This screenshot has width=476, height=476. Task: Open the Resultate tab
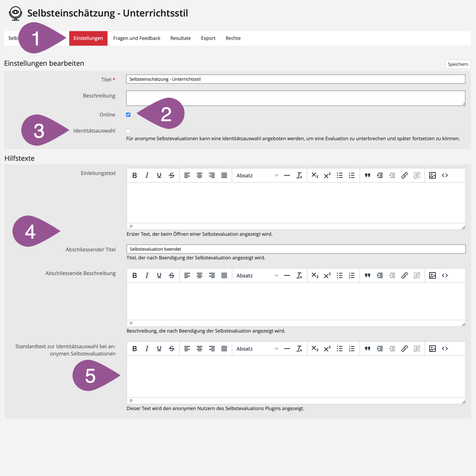181,38
